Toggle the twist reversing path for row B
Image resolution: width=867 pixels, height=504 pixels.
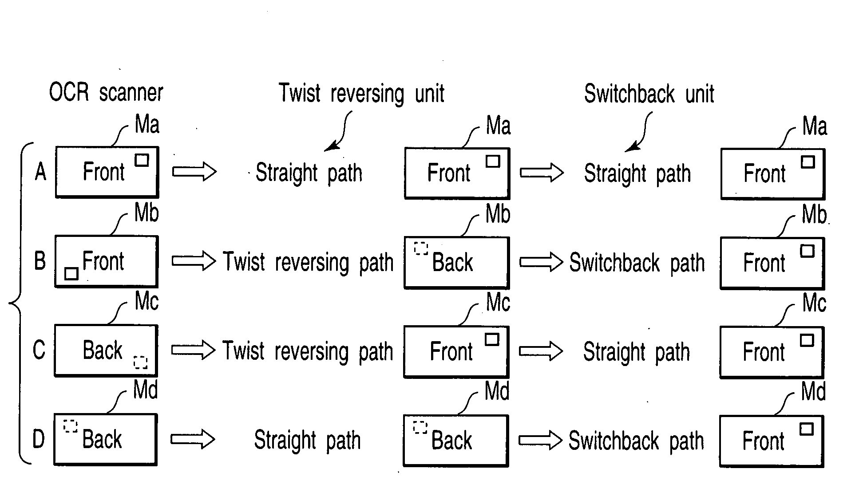(295, 249)
